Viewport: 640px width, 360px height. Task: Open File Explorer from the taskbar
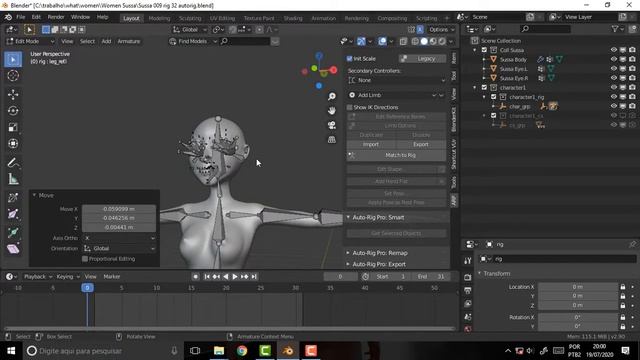pyautogui.click(x=219, y=351)
